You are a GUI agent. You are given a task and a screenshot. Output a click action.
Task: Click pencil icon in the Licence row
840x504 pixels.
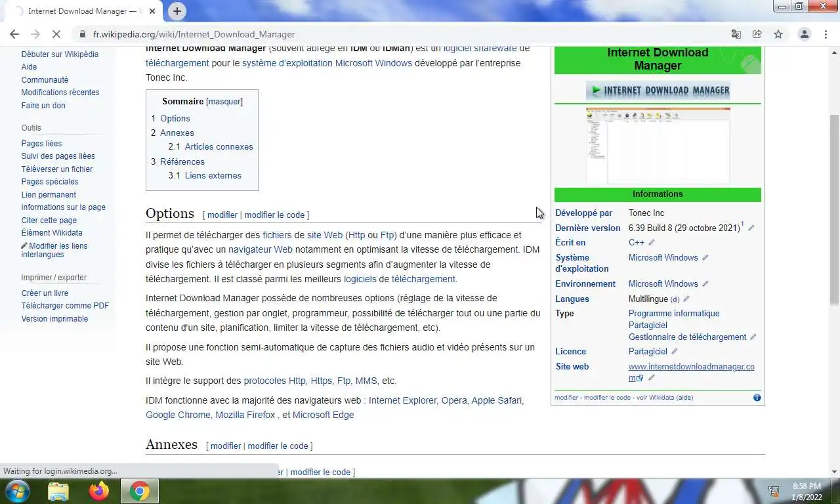pos(674,352)
